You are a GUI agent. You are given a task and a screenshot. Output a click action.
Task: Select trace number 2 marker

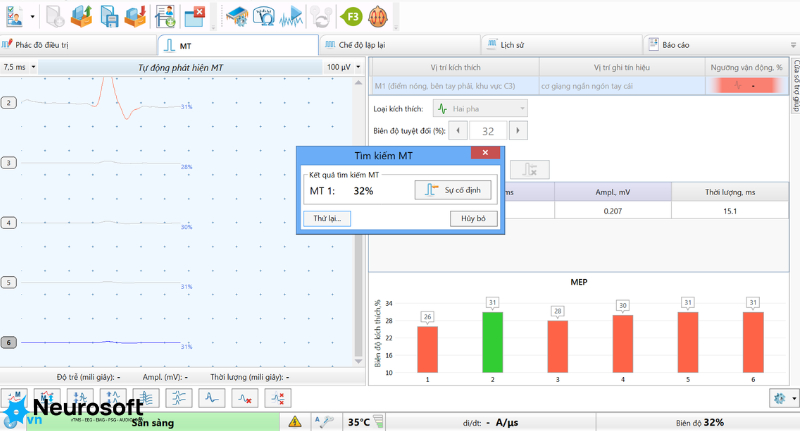(x=9, y=103)
